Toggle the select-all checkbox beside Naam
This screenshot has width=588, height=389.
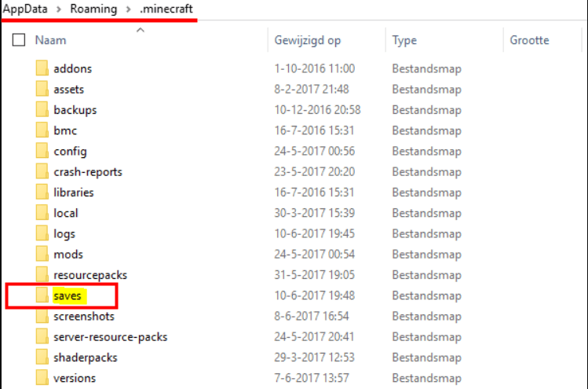(19, 40)
